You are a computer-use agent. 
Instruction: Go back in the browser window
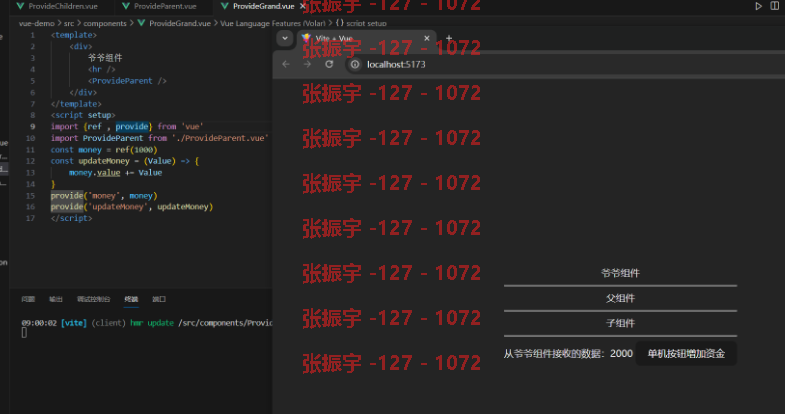tap(286, 64)
